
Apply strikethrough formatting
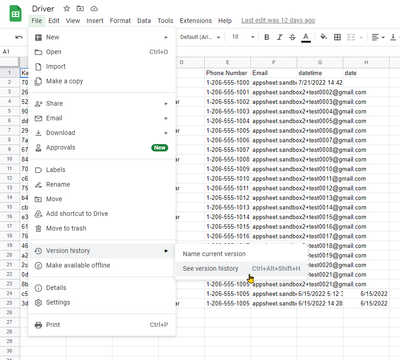pos(292,37)
